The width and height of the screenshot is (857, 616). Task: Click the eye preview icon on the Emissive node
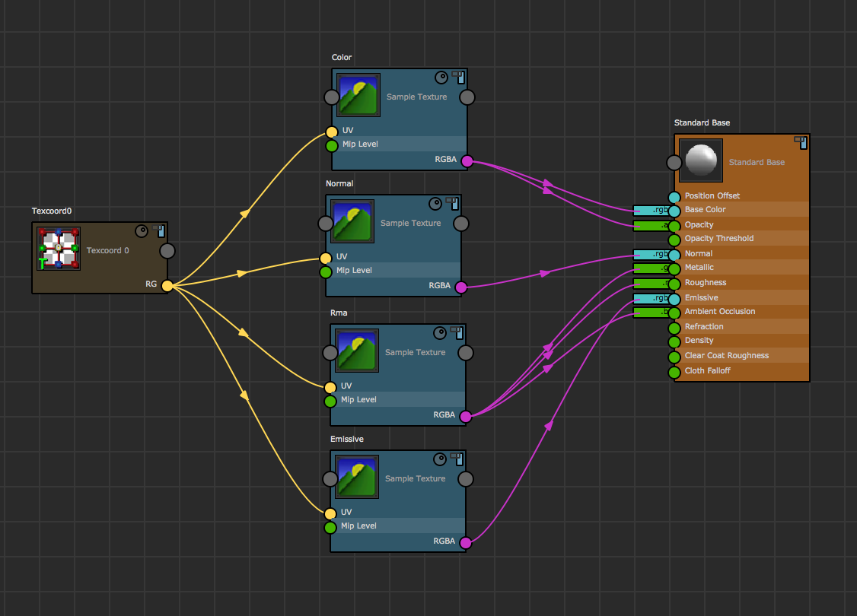pos(440,459)
